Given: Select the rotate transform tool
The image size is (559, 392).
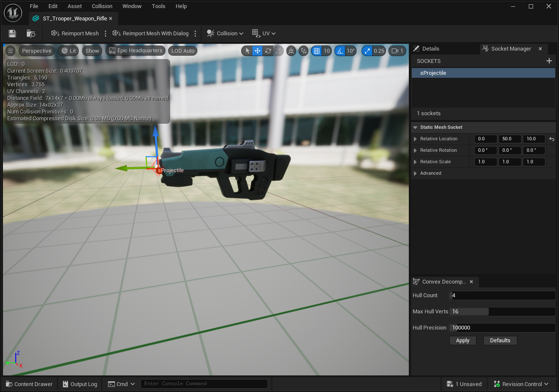Looking at the screenshot, I should click(268, 51).
